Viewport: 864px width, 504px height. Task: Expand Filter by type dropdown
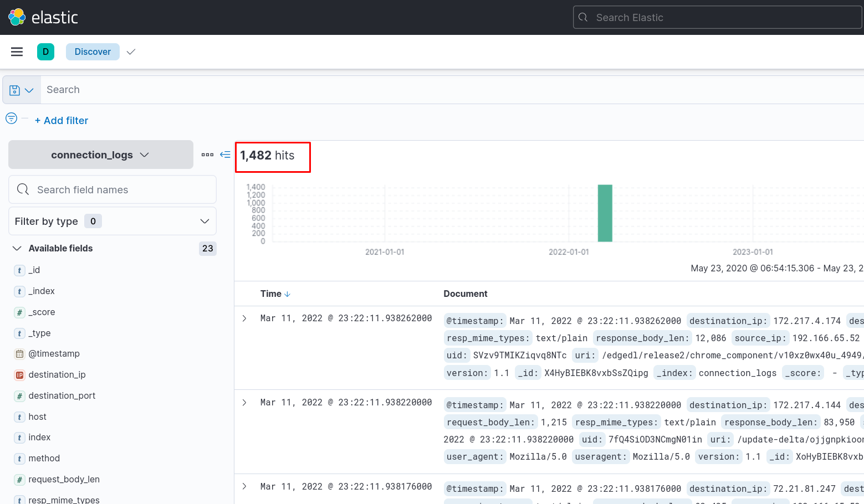[113, 221]
